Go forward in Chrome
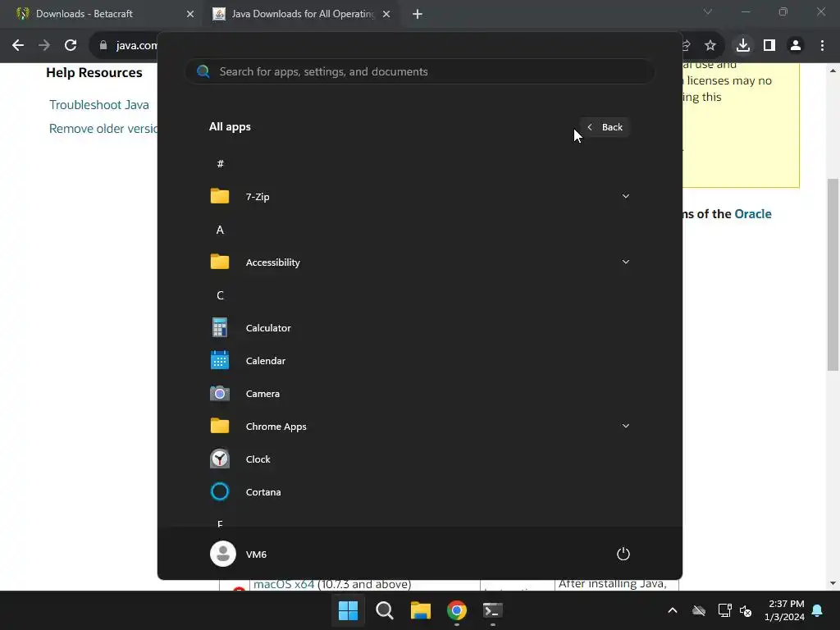 pyautogui.click(x=44, y=46)
